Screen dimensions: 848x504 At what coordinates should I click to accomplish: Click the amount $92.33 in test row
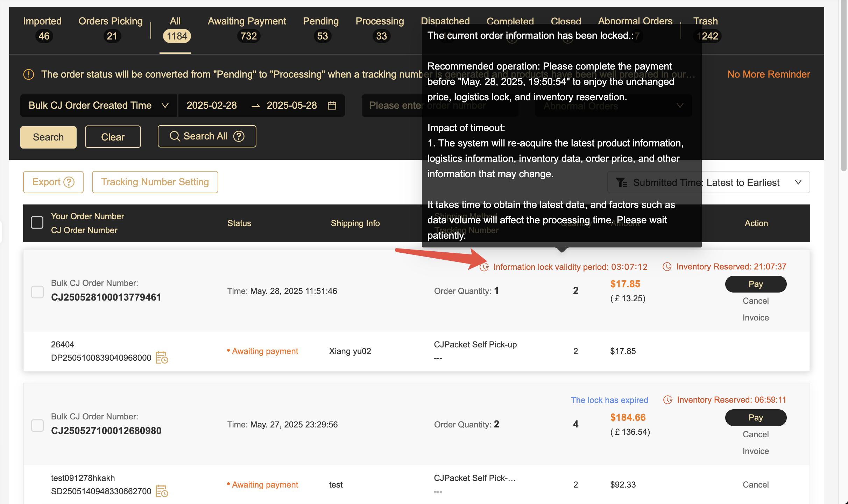tap(623, 485)
